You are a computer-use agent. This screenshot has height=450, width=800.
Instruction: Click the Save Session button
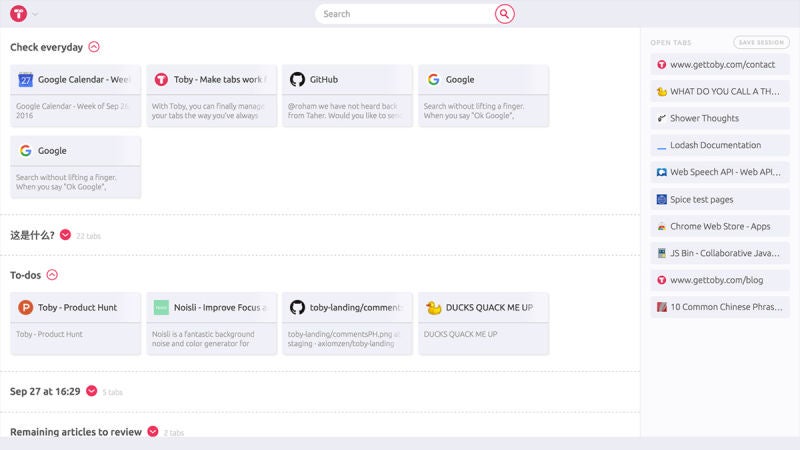[x=761, y=42]
